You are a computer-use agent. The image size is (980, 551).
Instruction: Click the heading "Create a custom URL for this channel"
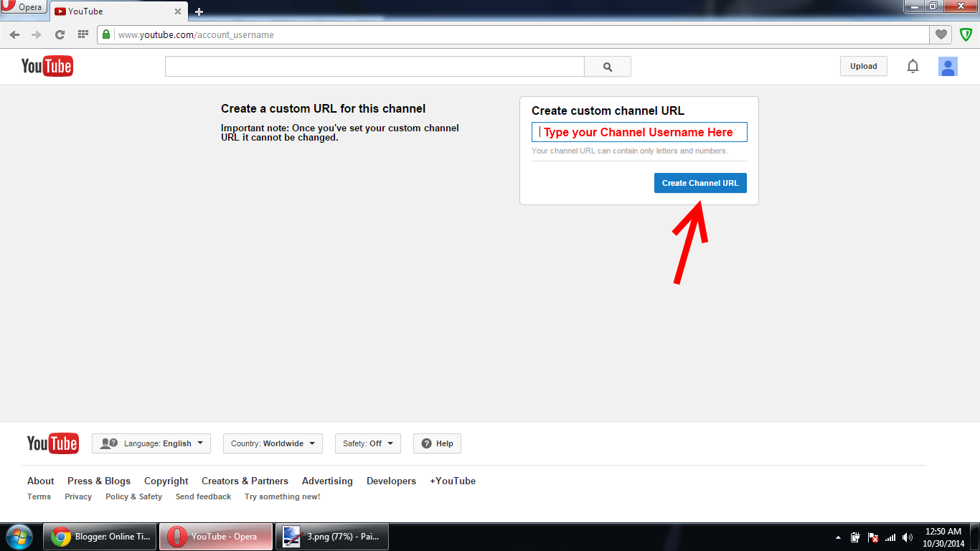point(323,109)
